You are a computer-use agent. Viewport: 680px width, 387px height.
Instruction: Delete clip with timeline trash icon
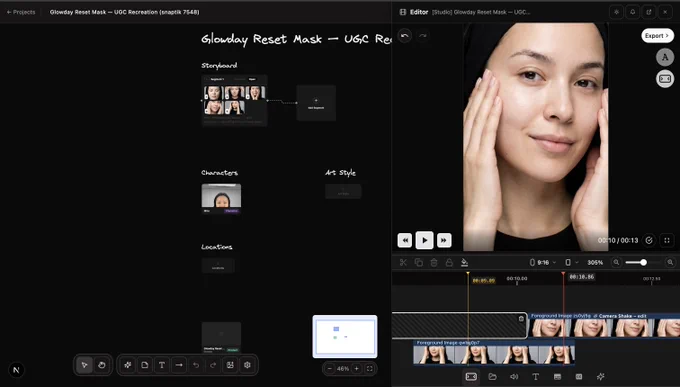[434, 262]
